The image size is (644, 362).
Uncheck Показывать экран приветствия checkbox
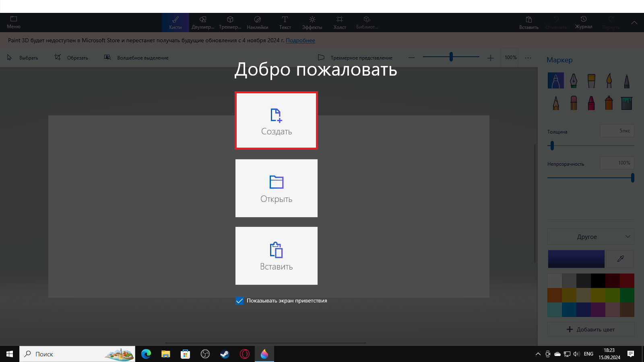click(x=239, y=301)
